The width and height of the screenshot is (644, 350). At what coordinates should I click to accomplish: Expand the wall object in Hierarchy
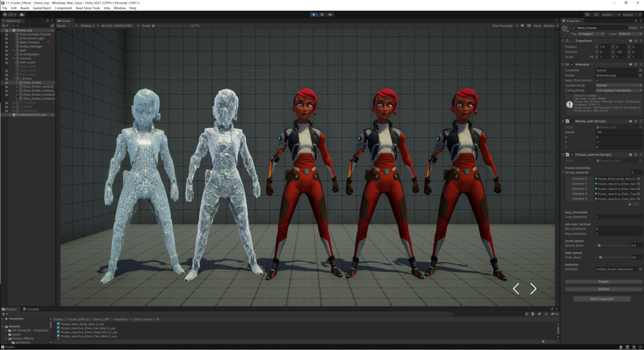coord(13,50)
